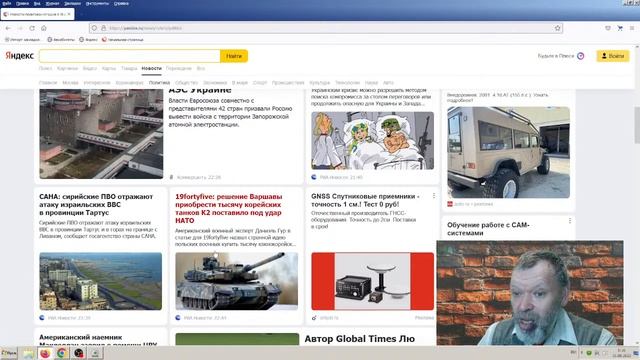Click the dark round app taskbar icon
The height and width of the screenshot is (360, 640).
pos(79,353)
